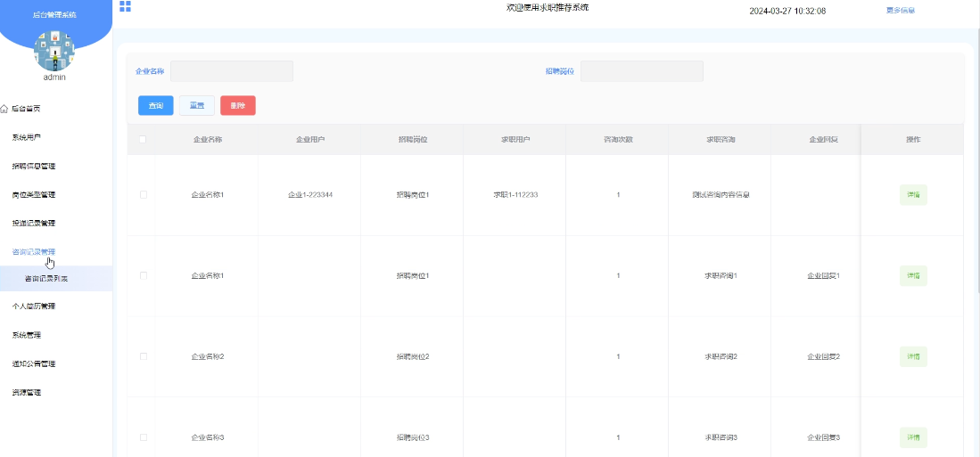
Task: Click the 求职咨询2 cell
Action: pos(721,356)
